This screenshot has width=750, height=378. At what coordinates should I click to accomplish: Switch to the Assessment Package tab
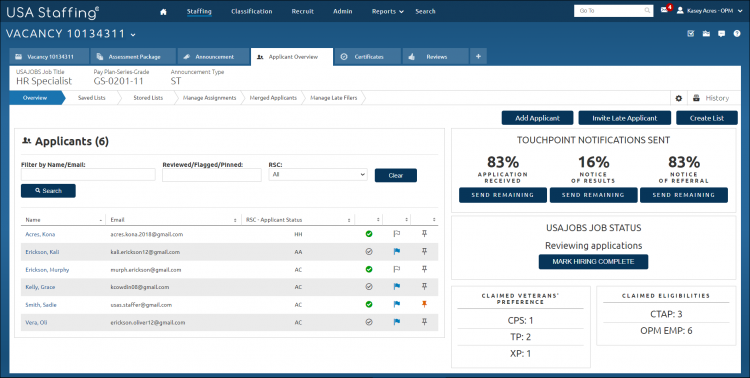[133, 56]
